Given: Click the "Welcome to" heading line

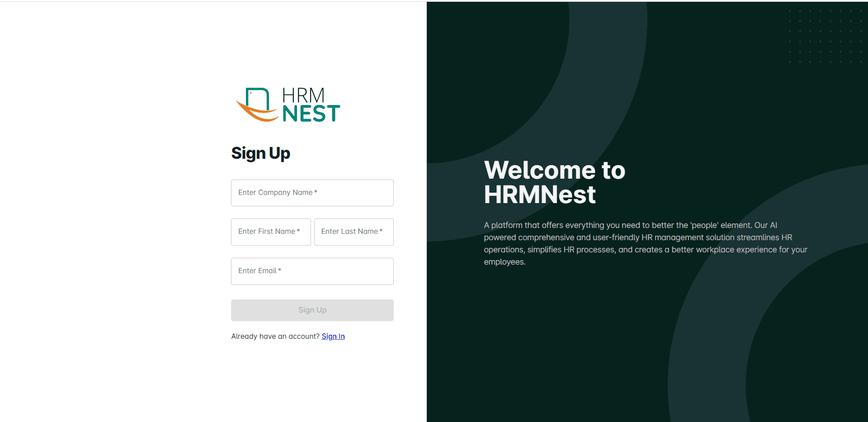Looking at the screenshot, I should click(554, 171).
